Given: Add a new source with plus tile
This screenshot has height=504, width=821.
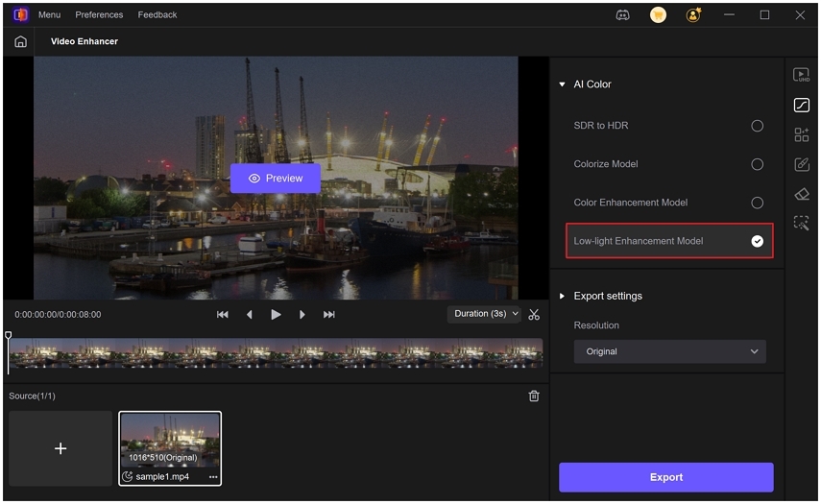Looking at the screenshot, I should 60,448.
